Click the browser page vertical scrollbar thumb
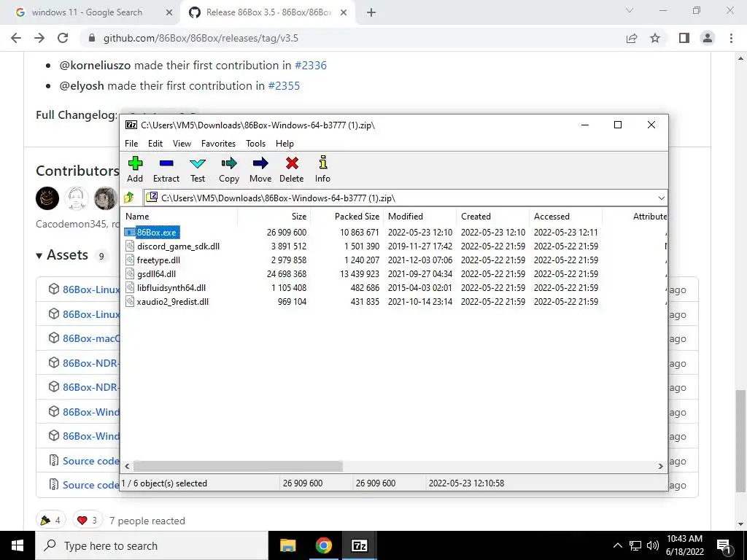 740,440
